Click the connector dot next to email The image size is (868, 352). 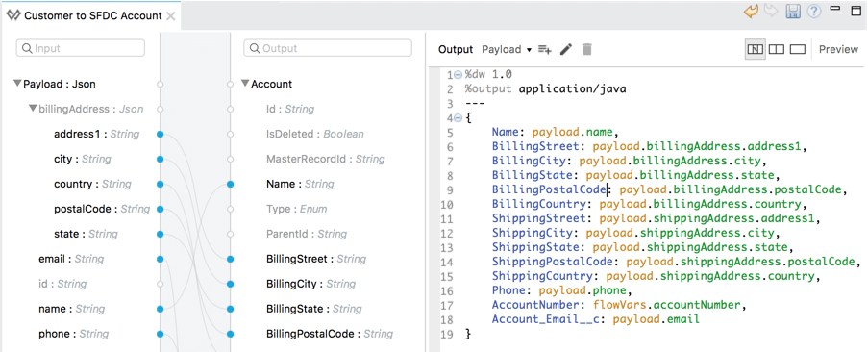tap(160, 259)
